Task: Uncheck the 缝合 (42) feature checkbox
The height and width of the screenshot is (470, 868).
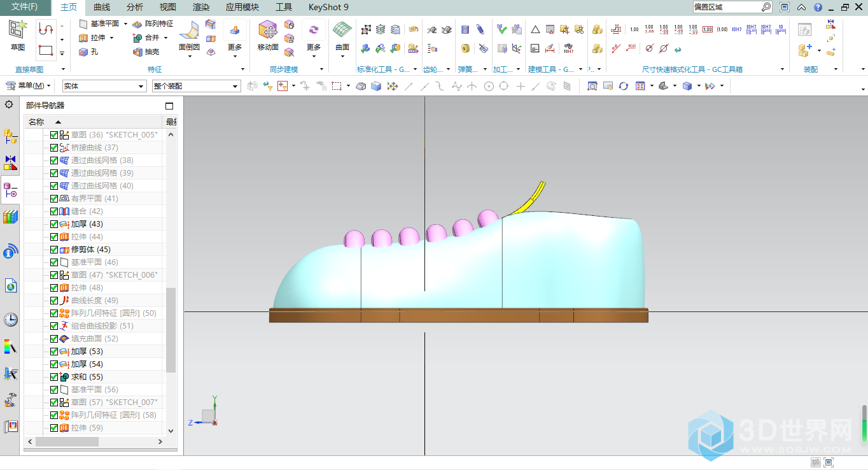Action: pos(53,211)
